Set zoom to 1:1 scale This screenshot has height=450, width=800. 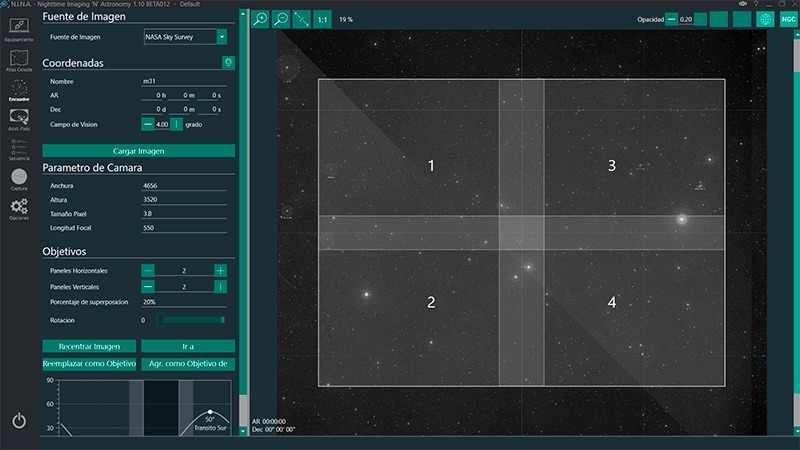[322, 19]
